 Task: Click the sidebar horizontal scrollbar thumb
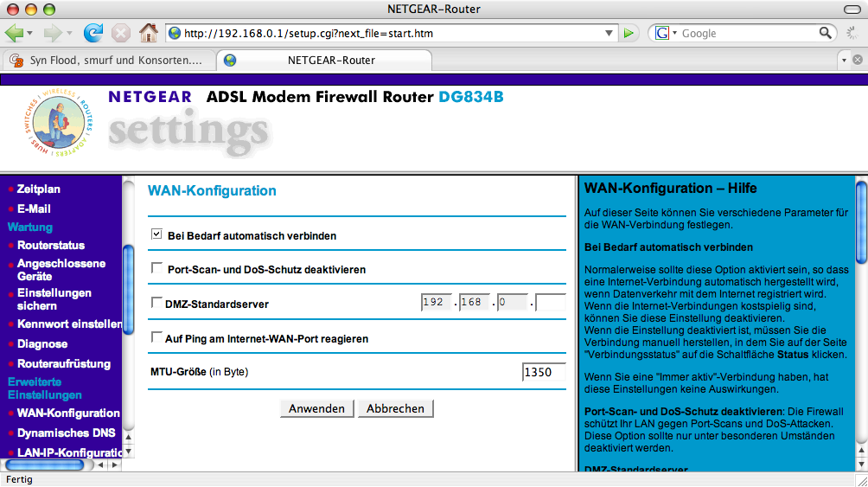[44, 465]
